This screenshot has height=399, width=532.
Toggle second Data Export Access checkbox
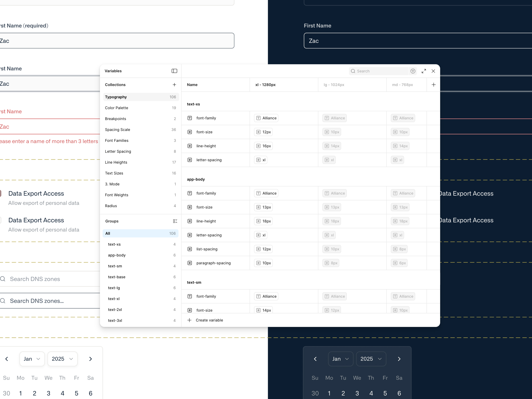[0, 220]
